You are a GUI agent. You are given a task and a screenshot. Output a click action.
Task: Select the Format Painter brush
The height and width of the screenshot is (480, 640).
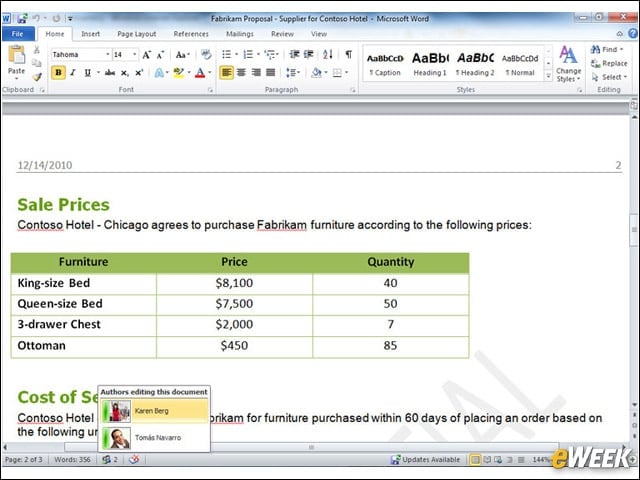(x=37, y=76)
